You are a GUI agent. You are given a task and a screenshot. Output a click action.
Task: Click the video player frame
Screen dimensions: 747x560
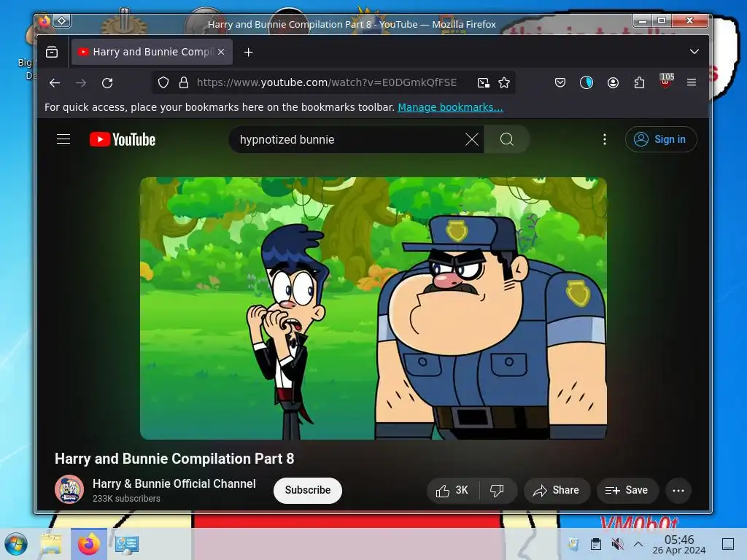(373, 308)
